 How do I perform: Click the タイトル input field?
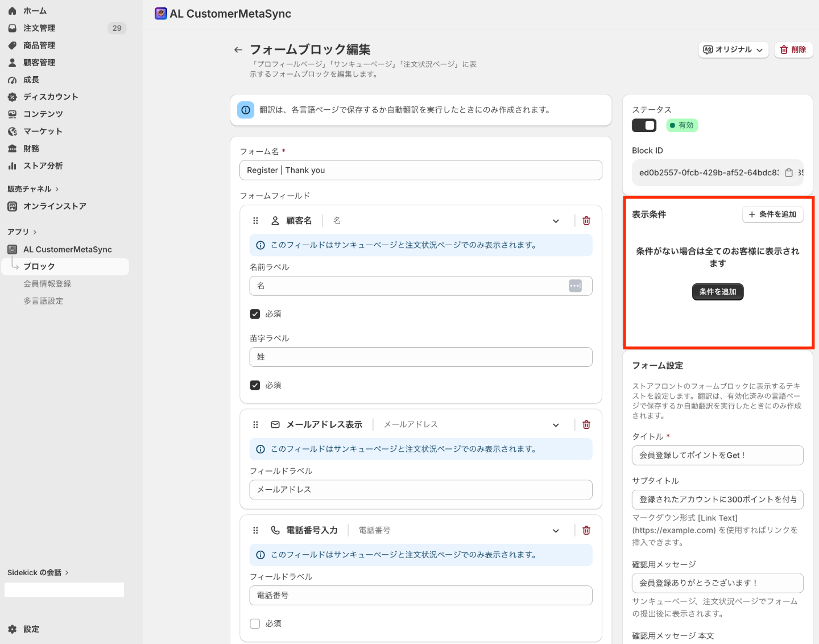(x=718, y=456)
